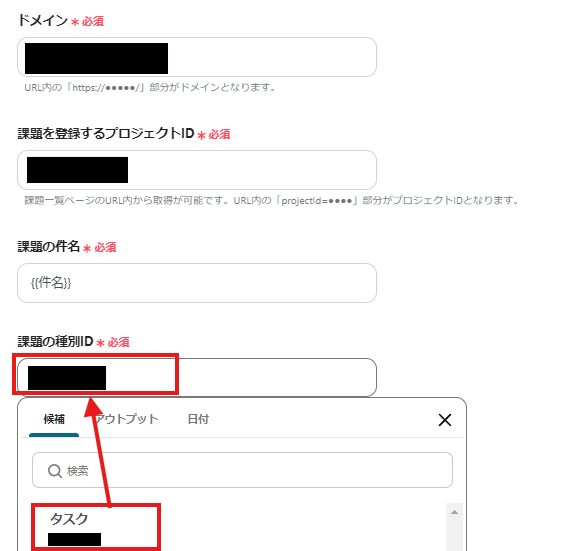This screenshot has width=571, height=551.
Task: Click the red 必須 marker beside ドメイン
Action: click(92, 21)
